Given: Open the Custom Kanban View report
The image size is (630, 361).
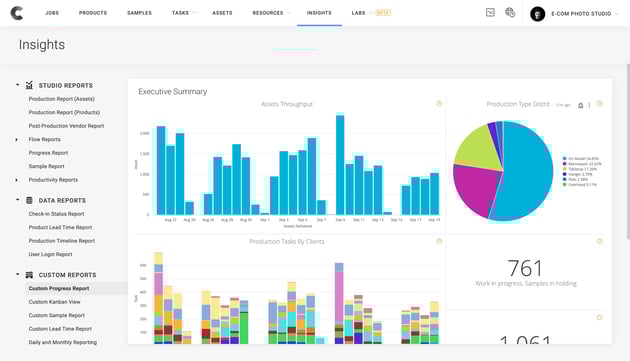Looking at the screenshot, I should (x=54, y=302).
